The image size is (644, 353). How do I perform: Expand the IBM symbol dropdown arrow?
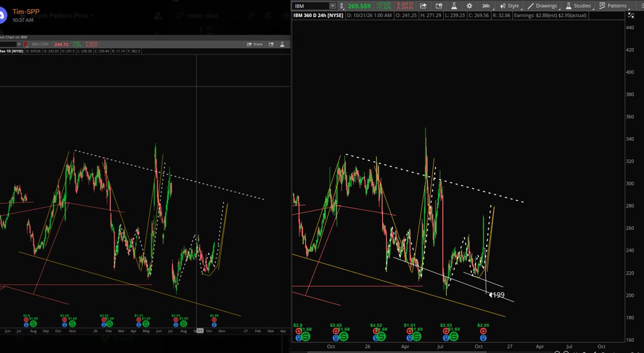(333, 6)
